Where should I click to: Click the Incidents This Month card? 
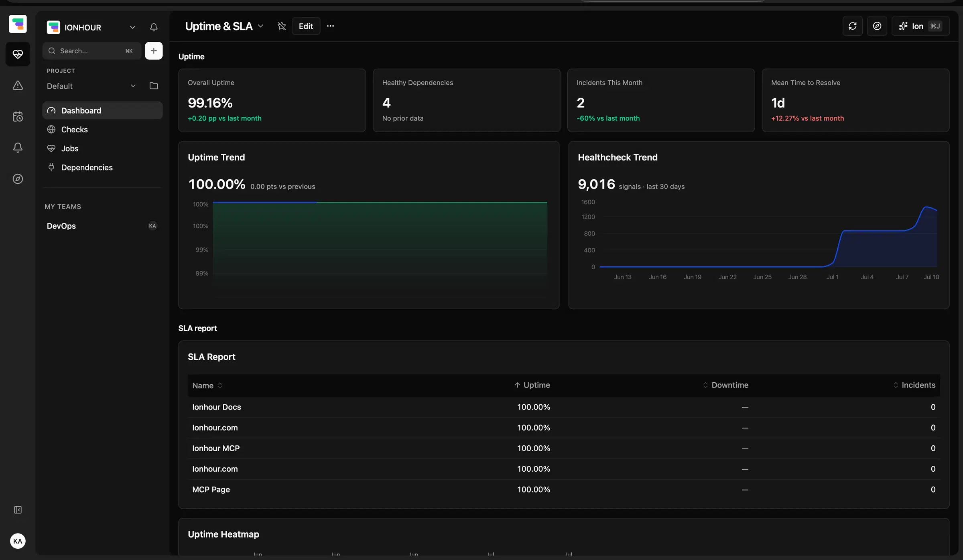661,100
